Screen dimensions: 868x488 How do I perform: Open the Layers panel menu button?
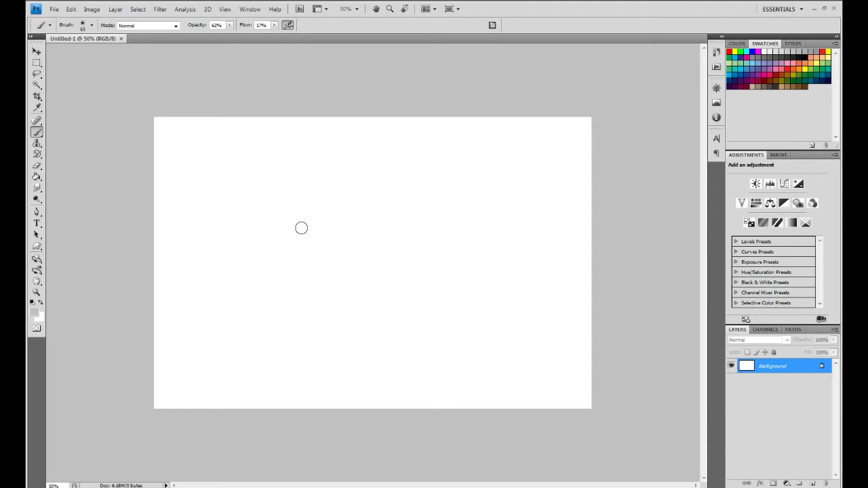tap(835, 329)
